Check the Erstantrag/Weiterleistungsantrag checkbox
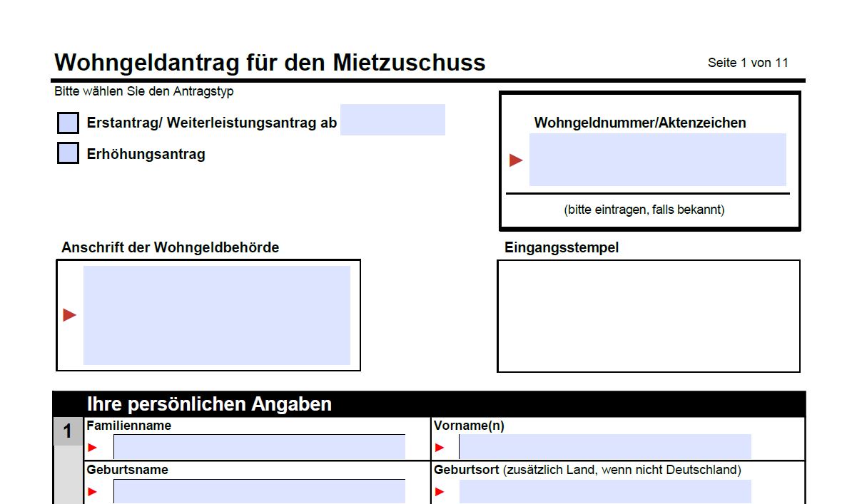 click(x=68, y=123)
